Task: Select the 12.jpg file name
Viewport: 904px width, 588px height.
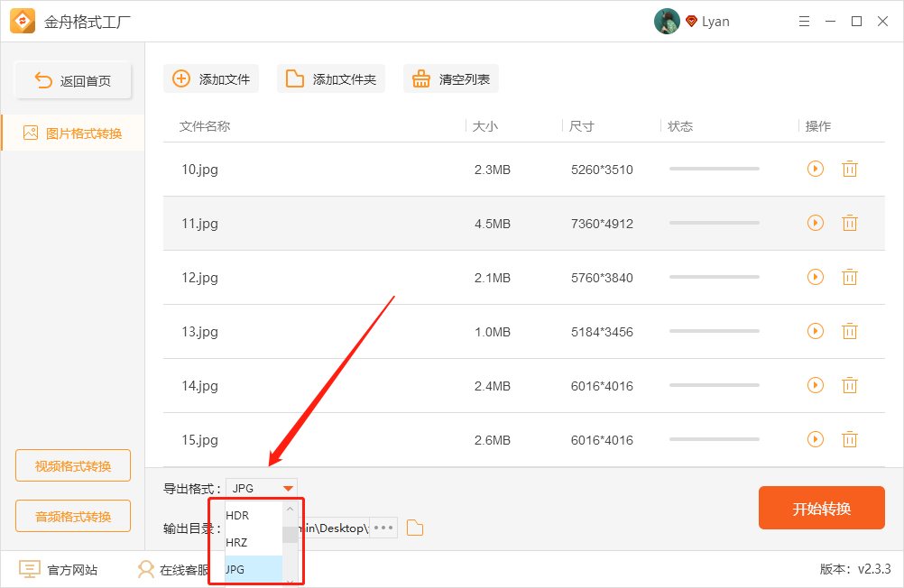Action: (x=199, y=278)
